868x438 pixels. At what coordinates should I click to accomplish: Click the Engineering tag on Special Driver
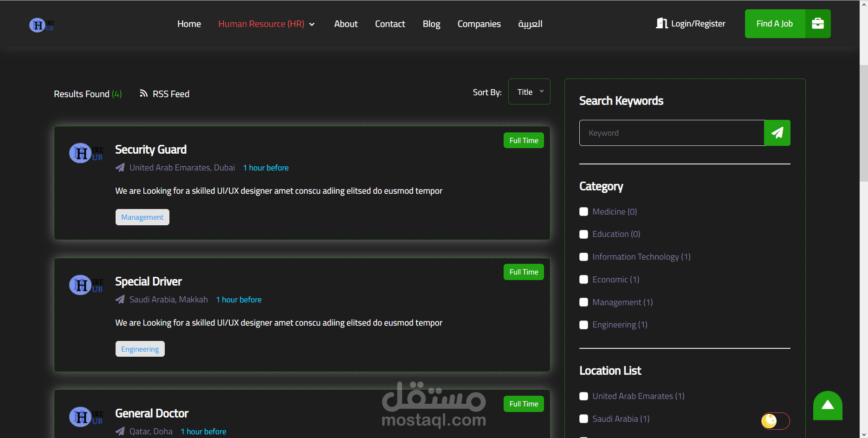point(140,349)
